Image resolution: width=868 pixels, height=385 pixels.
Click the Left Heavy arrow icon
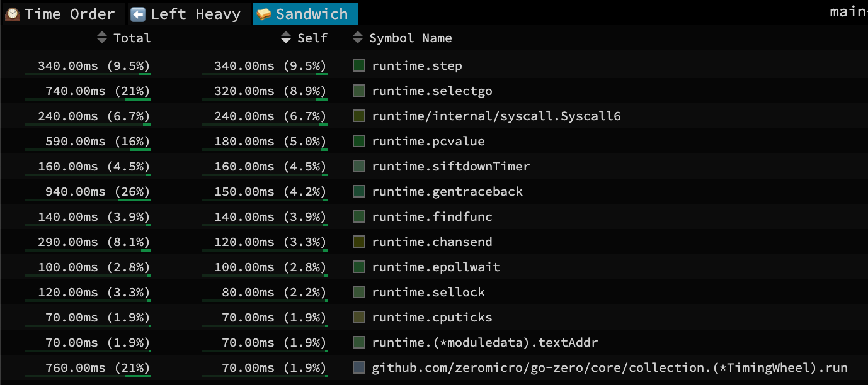click(138, 14)
